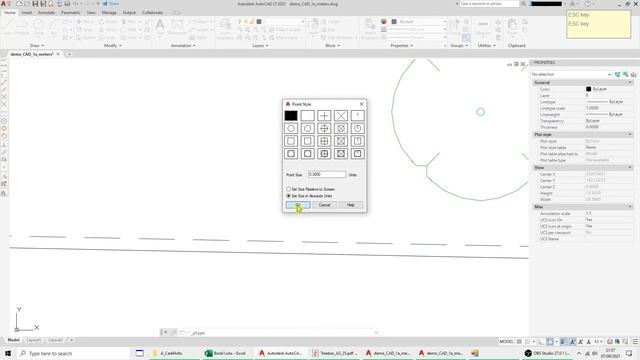Open the Windows Start menu

[8, 353]
